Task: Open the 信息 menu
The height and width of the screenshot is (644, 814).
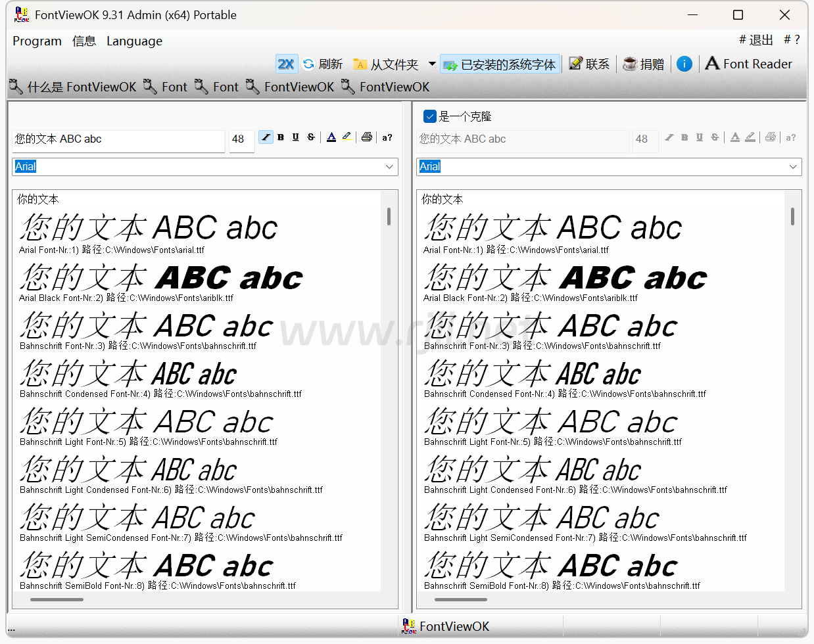Action: 84,41
